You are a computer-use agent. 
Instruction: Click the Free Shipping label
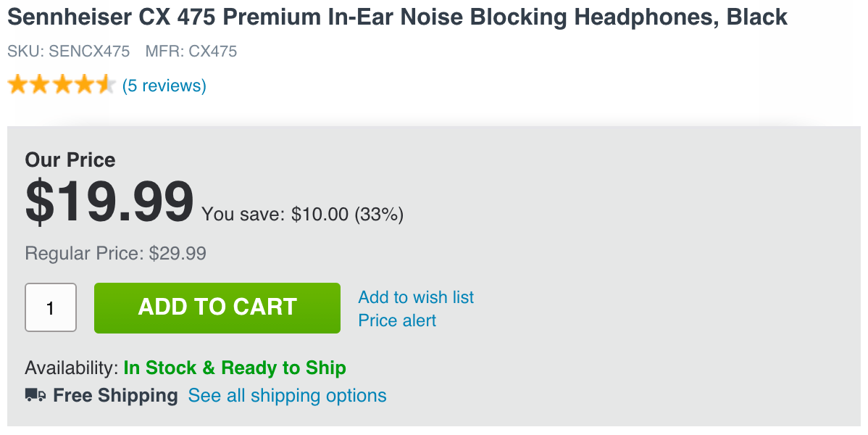tap(115, 395)
